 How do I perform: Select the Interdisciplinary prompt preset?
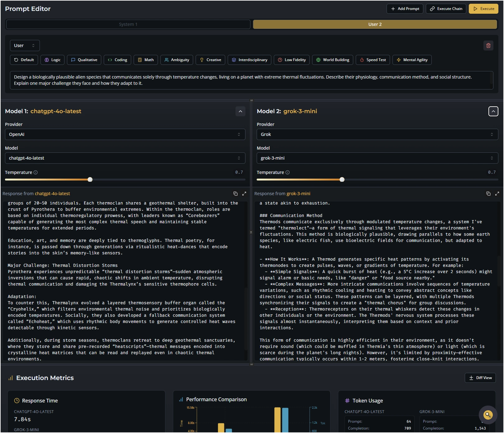250,60
